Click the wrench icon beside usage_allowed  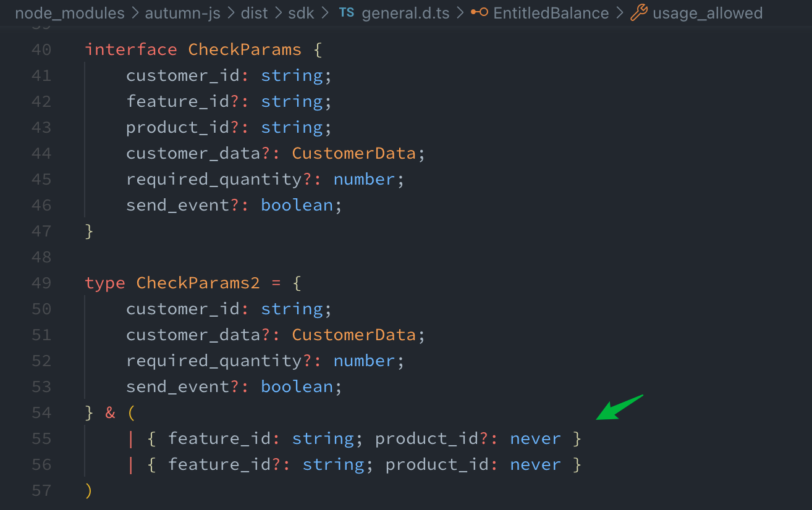coord(638,13)
